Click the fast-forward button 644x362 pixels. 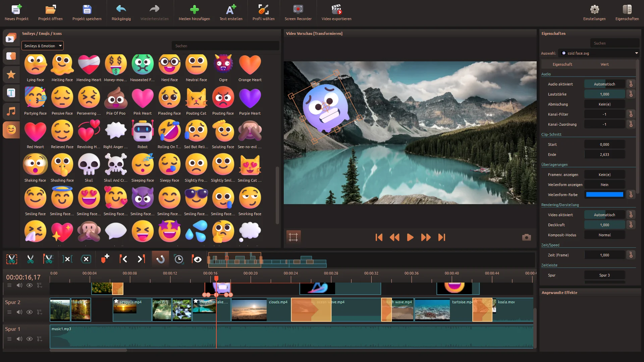click(426, 237)
